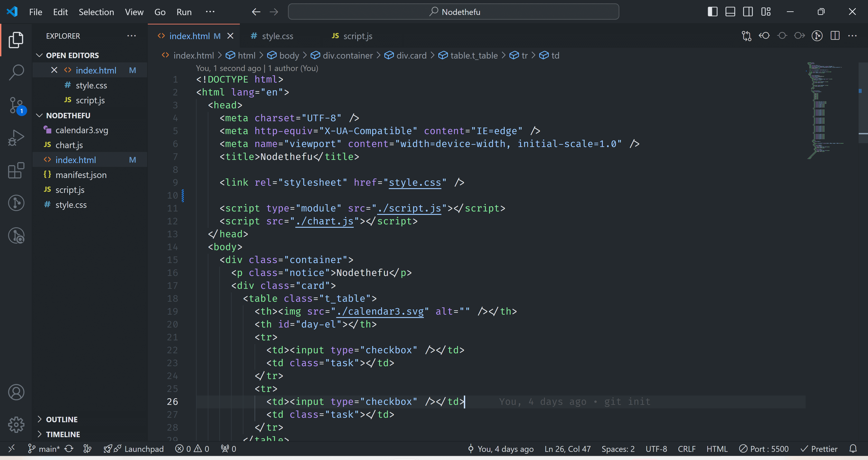Screen dimensions: 868x460
Task: Click the div.card breadcrumb
Action: [x=405, y=55]
